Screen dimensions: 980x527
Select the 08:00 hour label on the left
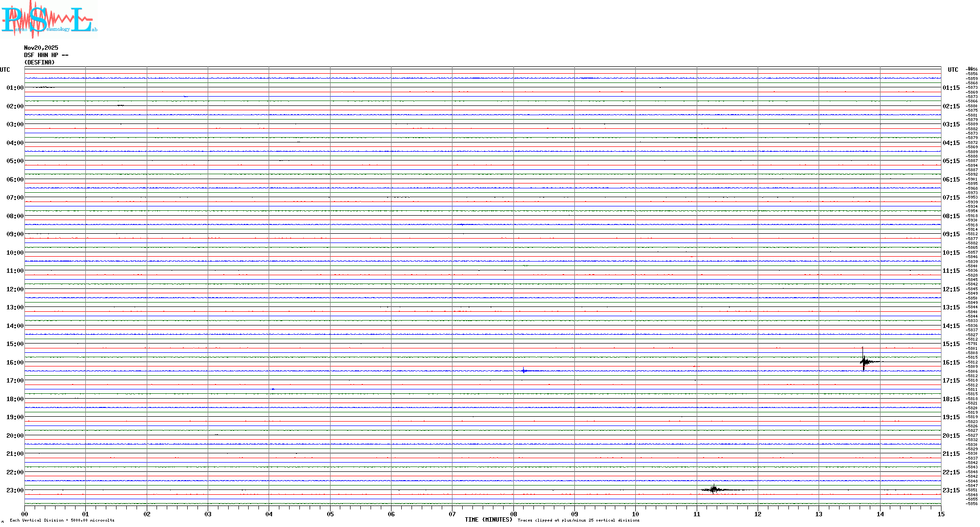(15, 216)
